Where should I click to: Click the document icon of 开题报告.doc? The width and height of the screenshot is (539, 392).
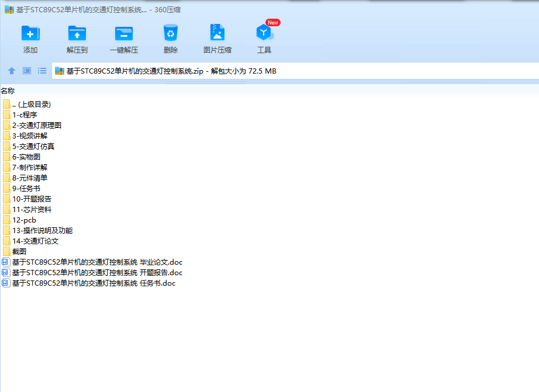click(5, 273)
